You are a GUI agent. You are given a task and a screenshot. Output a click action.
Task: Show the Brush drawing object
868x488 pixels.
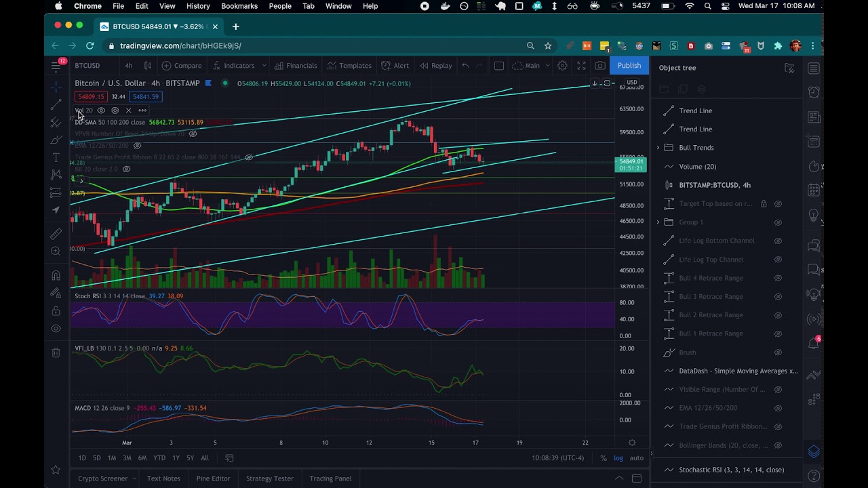(778, 352)
